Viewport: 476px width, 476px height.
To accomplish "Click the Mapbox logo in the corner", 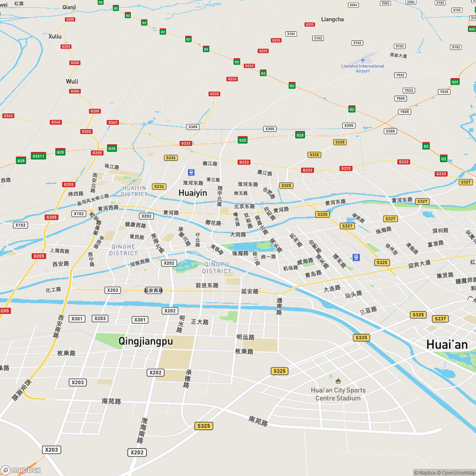I will pos(21,470).
